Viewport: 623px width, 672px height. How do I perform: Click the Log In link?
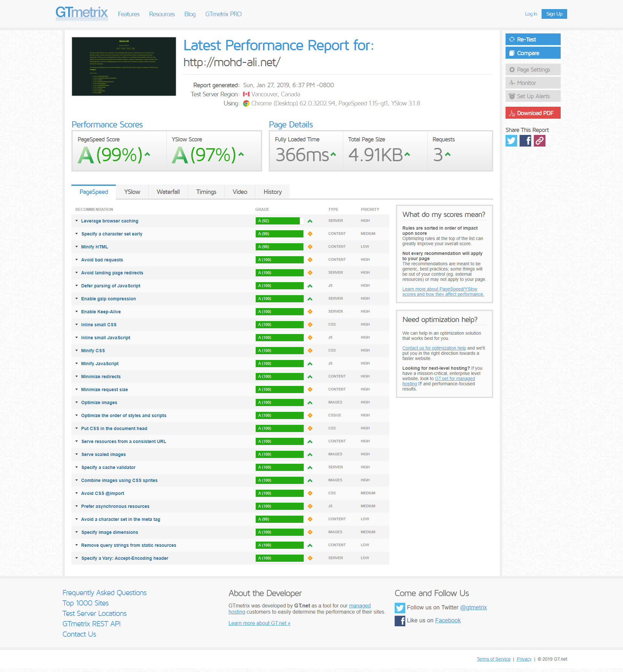[x=531, y=14]
